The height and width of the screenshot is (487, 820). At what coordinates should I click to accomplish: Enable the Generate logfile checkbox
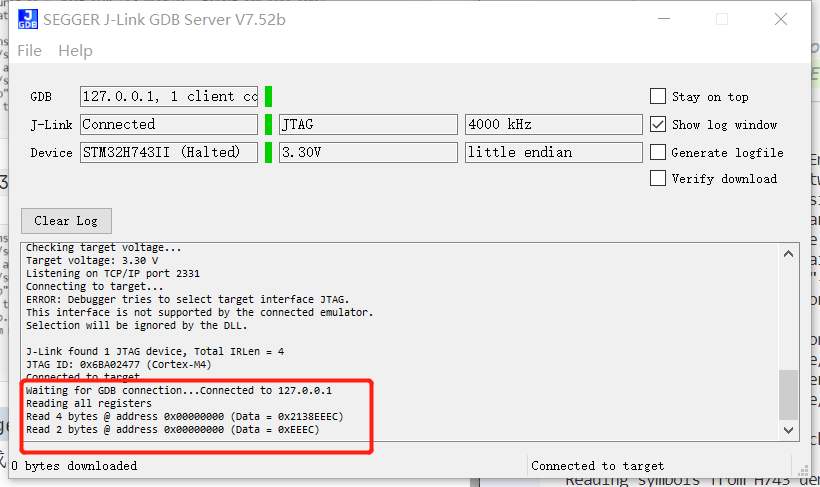658,152
